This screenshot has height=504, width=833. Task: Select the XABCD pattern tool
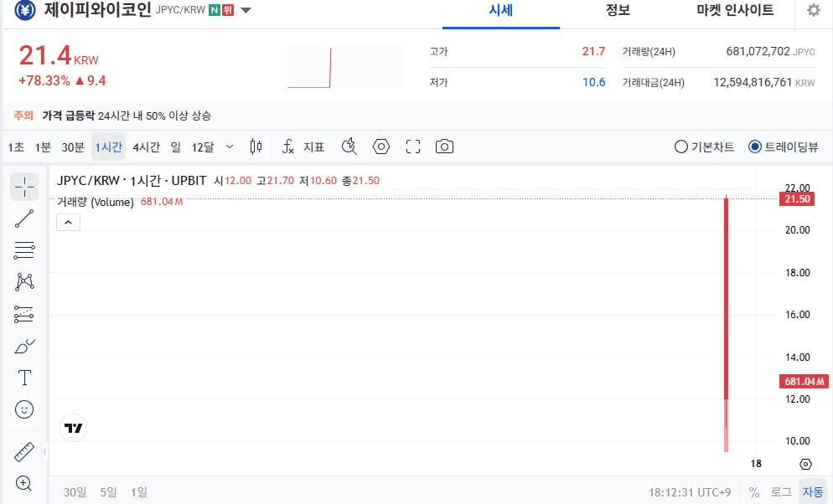pos(24,281)
